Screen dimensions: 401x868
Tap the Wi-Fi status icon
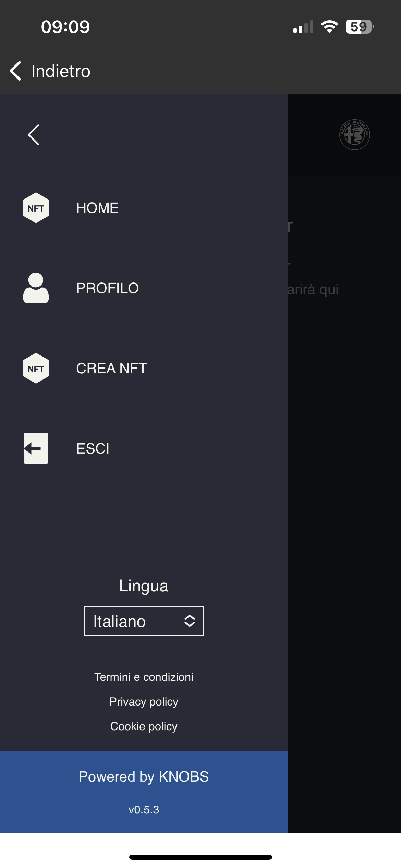[329, 27]
